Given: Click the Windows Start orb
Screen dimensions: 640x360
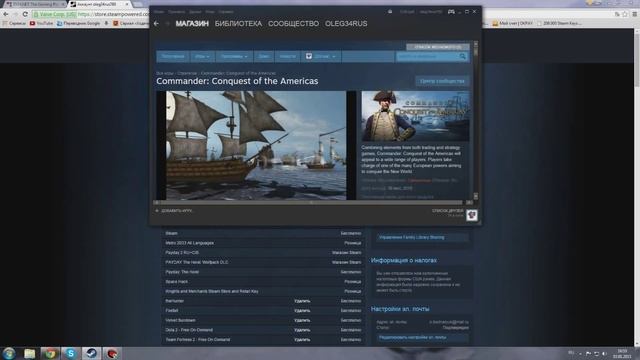Looking at the screenshot, I should click(x=9, y=353).
